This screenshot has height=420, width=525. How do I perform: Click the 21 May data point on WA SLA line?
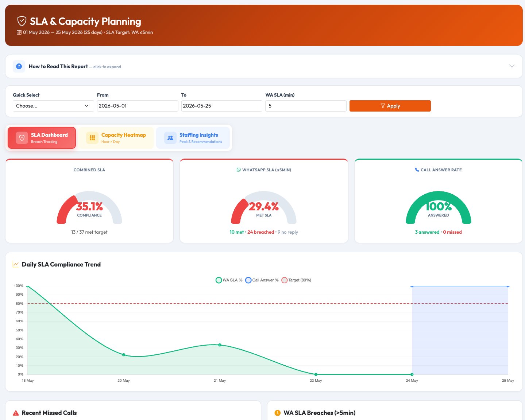coord(220,345)
